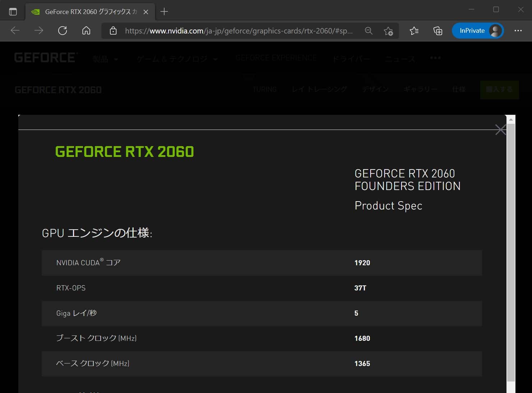Close the product spec popup

coord(500,130)
